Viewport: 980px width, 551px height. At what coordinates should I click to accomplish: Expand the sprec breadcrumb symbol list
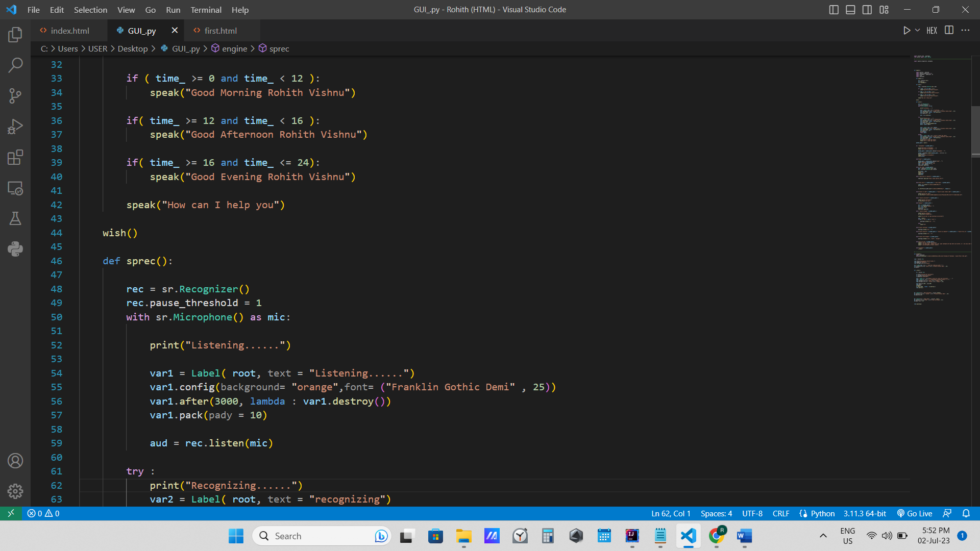click(279, 48)
